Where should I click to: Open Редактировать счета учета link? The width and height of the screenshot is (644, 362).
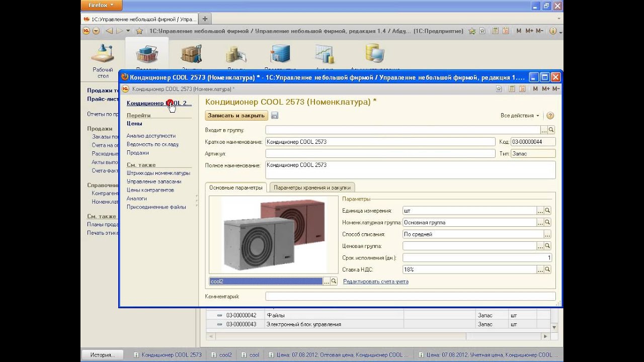point(376,282)
